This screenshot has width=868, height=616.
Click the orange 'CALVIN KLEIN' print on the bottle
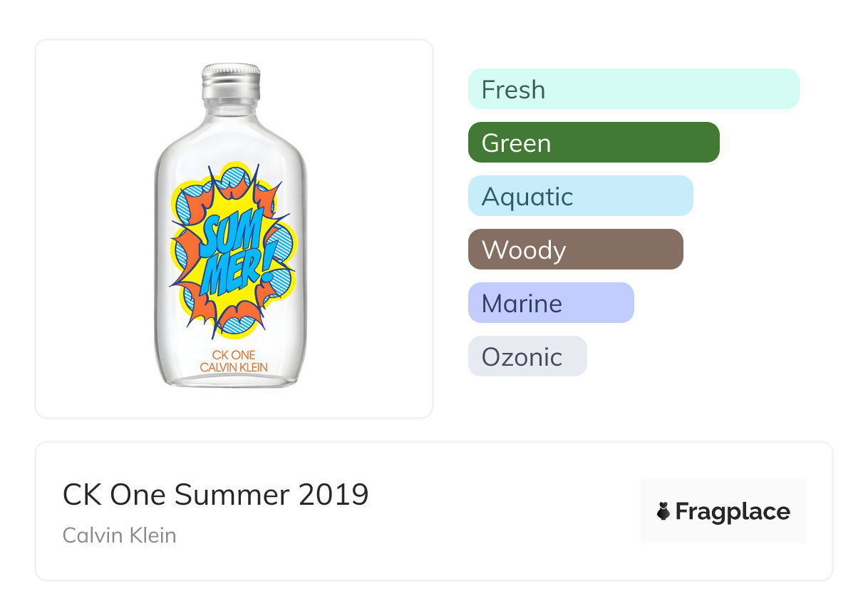pos(234,367)
